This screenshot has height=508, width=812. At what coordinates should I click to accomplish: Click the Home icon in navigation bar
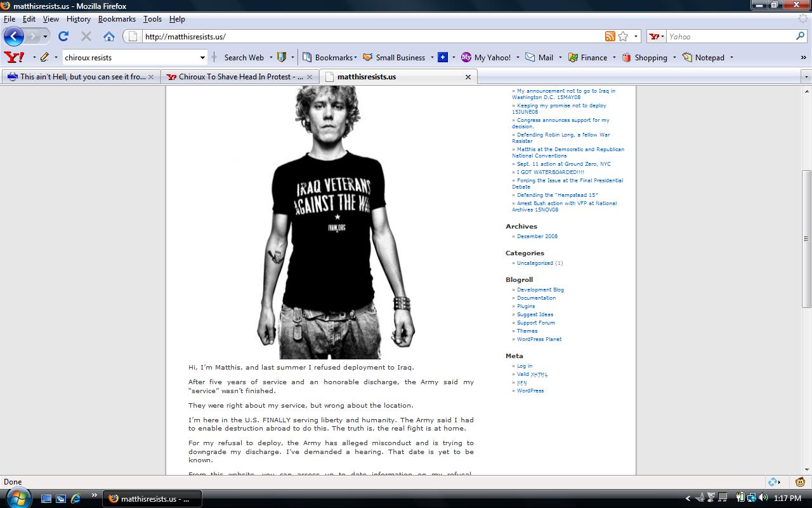point(109,36)
